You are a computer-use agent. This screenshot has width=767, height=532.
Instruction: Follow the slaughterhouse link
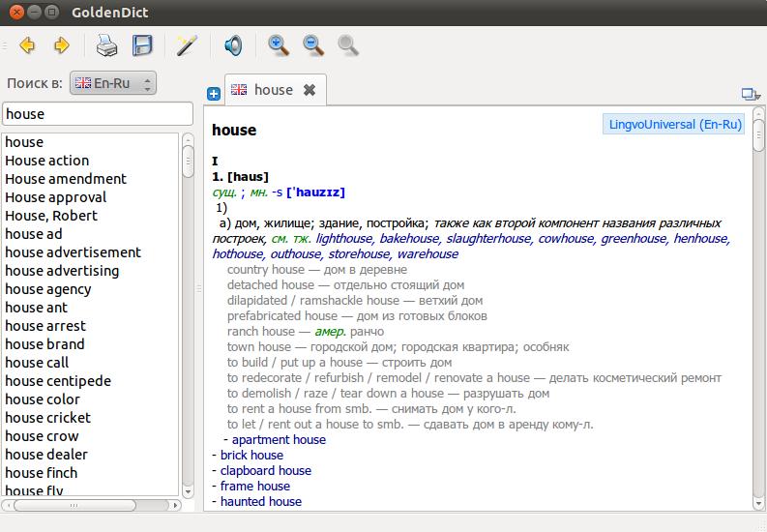point(488,239)
